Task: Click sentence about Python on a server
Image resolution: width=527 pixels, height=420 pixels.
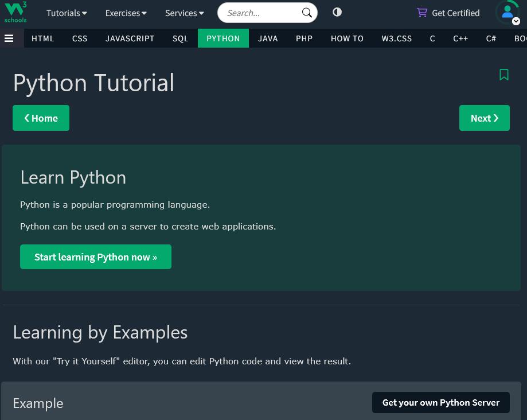Action: [x=148, y=227]
